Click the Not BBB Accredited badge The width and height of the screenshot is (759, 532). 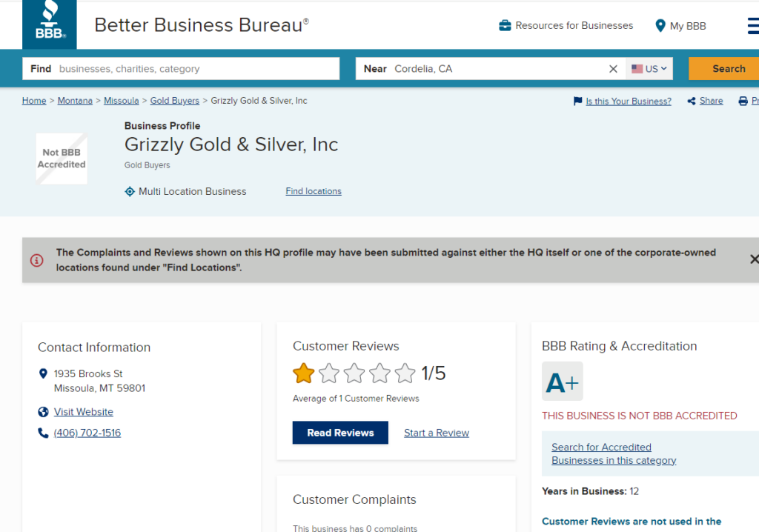coord(62,159)
